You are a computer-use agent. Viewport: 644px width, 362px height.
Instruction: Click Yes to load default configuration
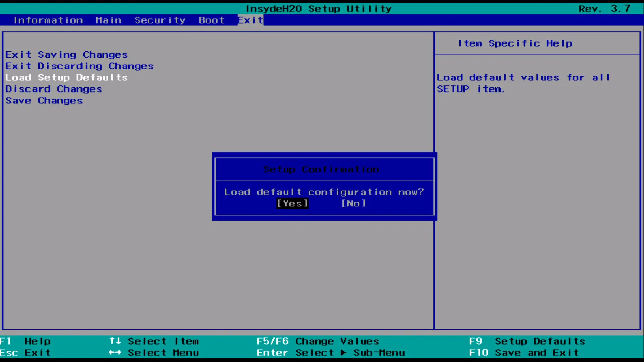[292, 203]
